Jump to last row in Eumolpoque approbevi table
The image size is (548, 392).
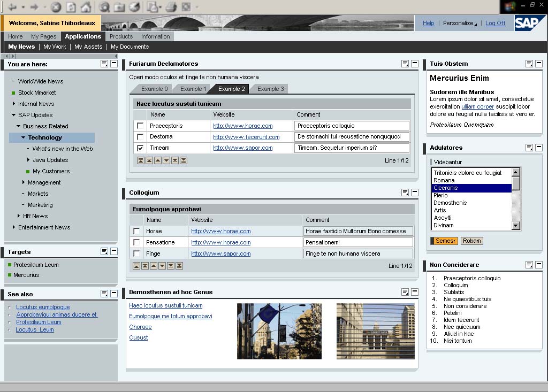tap(179, 266)
